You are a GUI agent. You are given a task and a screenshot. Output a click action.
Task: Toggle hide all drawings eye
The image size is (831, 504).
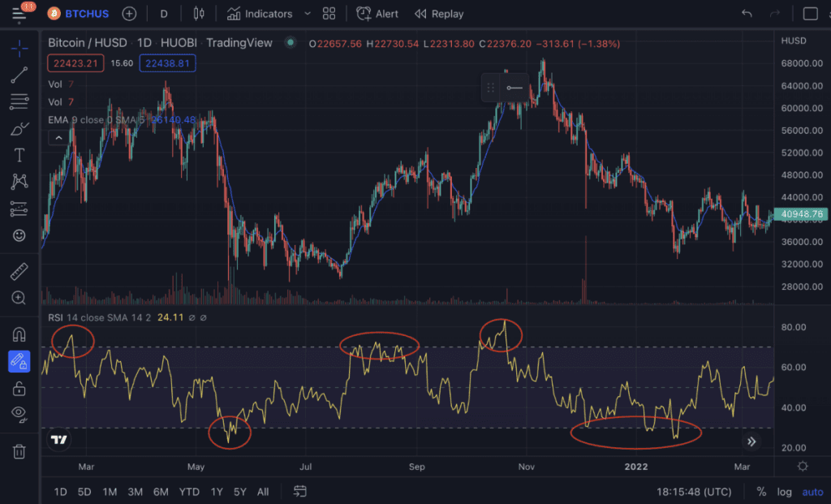pyautogui.click(x=19, y=414)
